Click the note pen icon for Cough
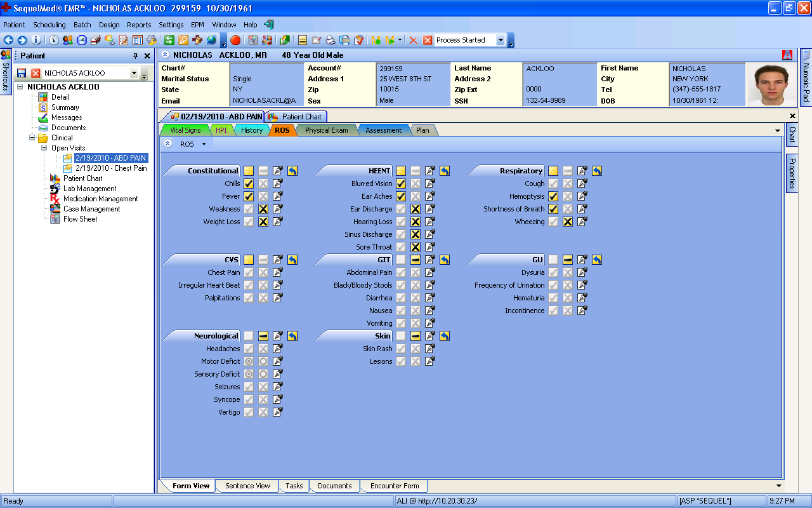This screenshot has height=508, width=812. click(582, 184)
